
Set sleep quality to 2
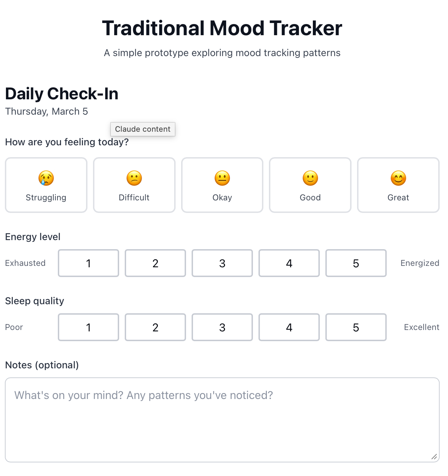155,327
